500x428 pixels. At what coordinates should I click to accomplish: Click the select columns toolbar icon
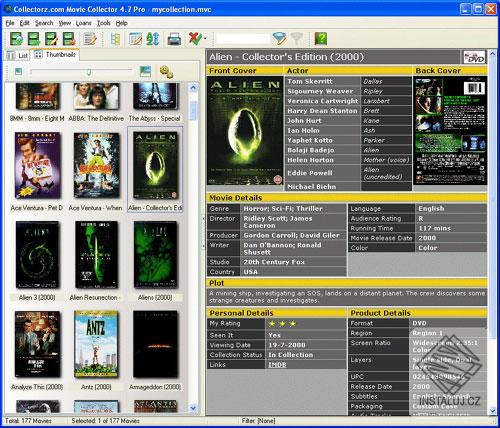click(x=135, y=39)
